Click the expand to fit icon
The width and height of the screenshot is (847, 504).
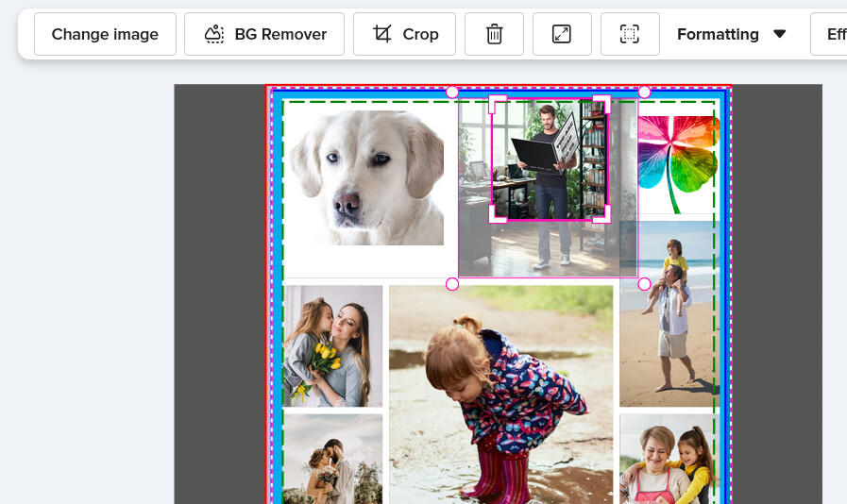pyautogui.click(x=562, y=34)
